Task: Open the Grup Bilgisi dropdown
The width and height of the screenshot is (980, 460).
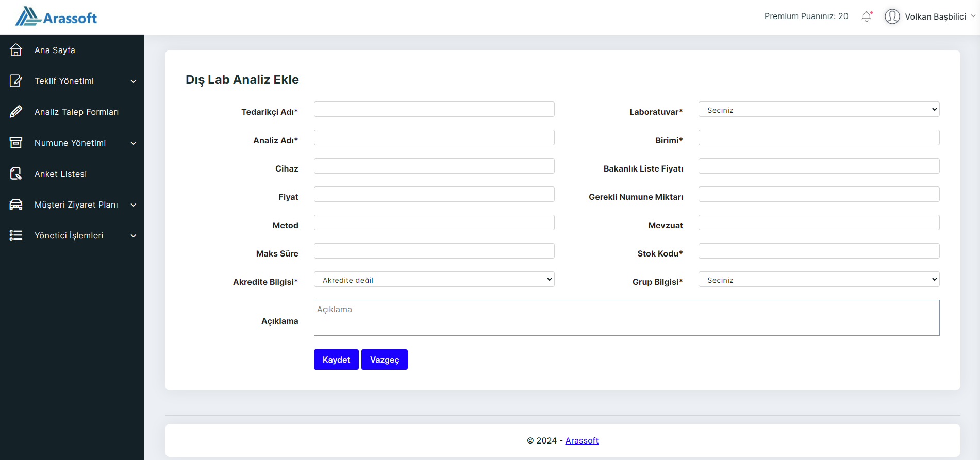Action: [x=819, y=279]
